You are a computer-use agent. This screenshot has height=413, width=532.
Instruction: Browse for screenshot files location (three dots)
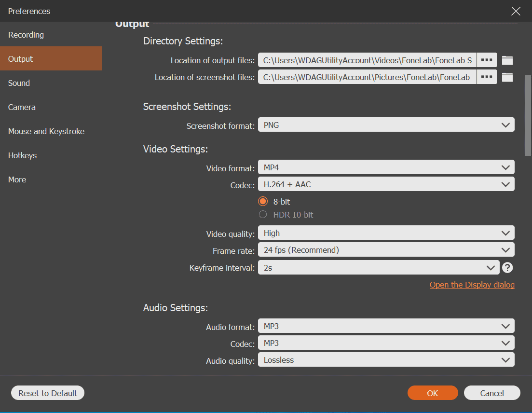click(487, 77)
